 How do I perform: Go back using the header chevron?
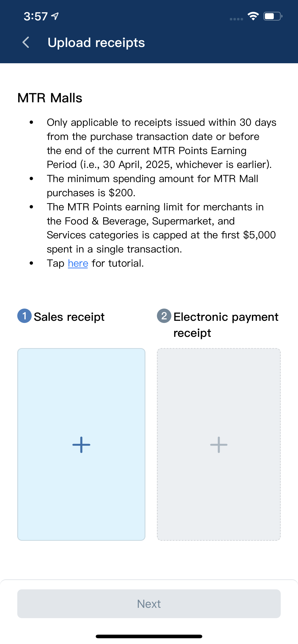click(26, 42)
